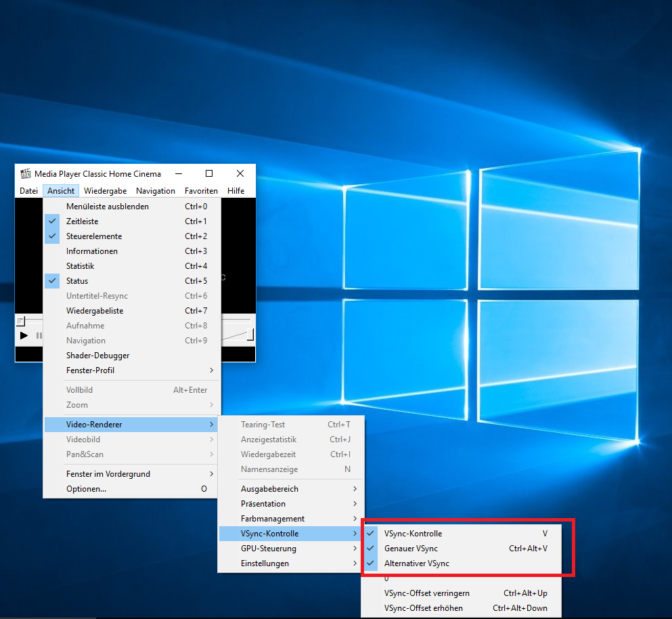Minimize the Media Player Classic window
This screenshot has height=619, width=672.
pos(179,173)
